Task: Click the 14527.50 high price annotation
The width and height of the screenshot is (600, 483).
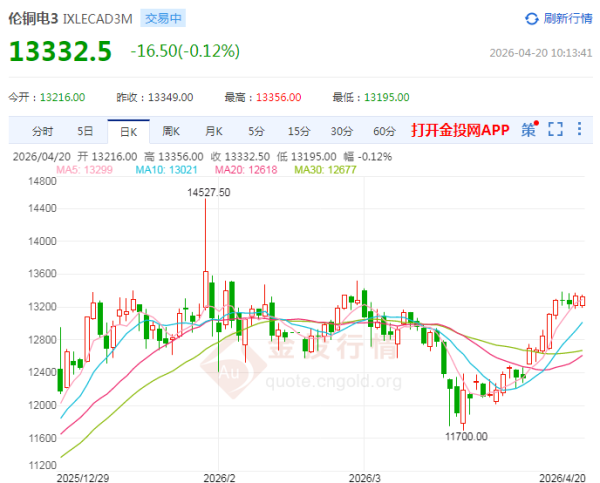Action: point(209,192)
